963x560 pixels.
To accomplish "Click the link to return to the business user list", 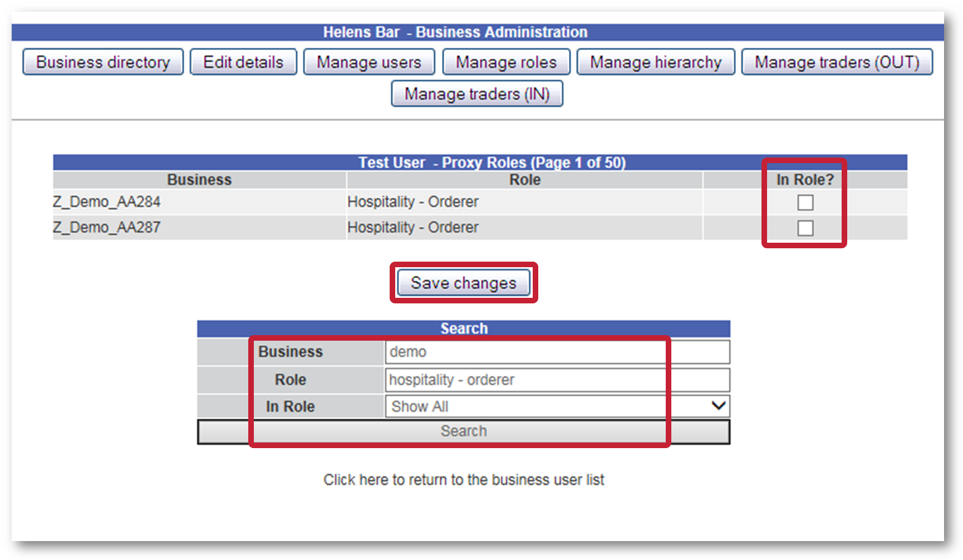I will (x=464, y=479).
